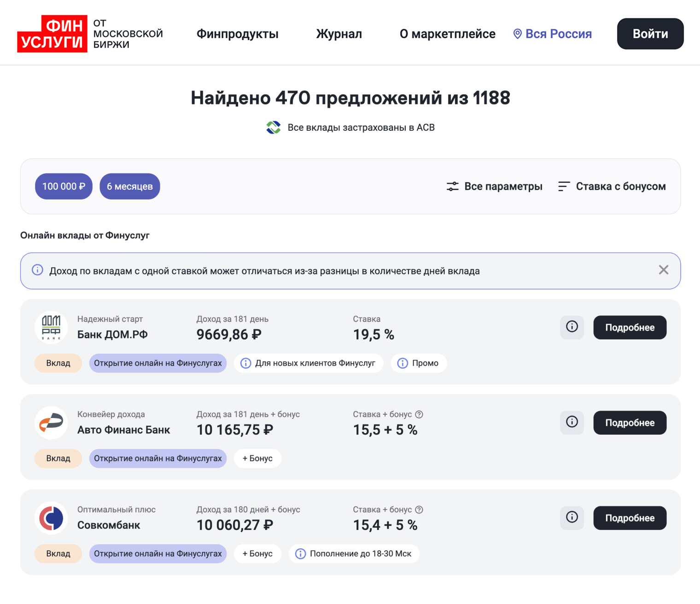The image size is (700, 604).
Task: Click the Совкомбанк bank name
Action: click(x=109, y=525)
